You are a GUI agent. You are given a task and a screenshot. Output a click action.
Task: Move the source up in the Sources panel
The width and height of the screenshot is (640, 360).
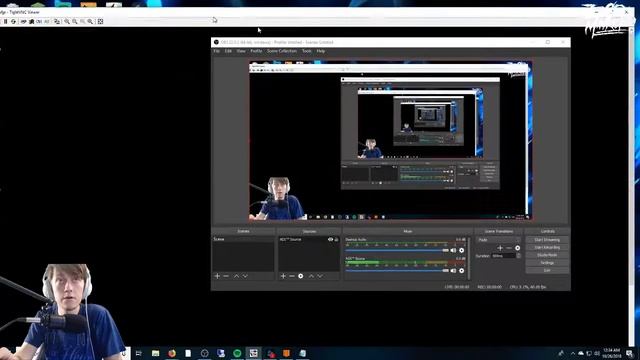311,276
